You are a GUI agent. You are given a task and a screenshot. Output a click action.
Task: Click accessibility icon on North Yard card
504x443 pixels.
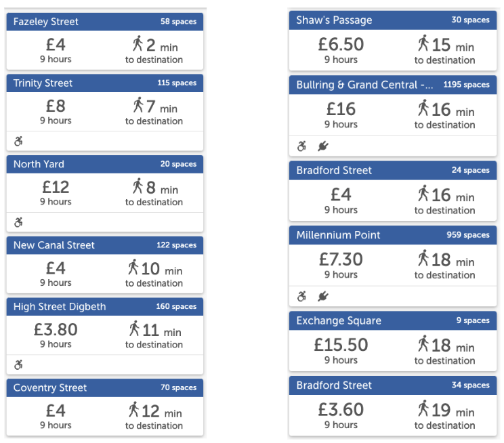tap(18, 222)
